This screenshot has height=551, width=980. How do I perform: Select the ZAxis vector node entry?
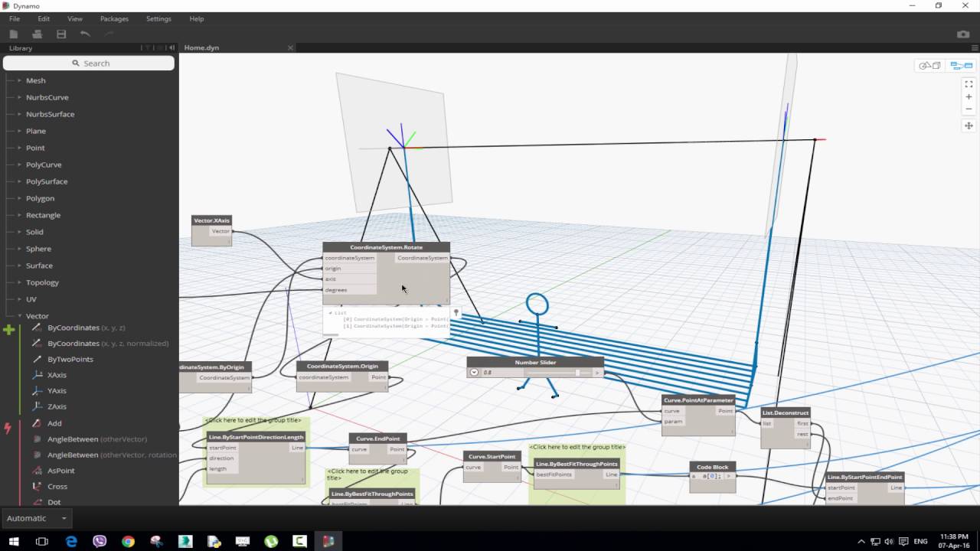(57, 407)
